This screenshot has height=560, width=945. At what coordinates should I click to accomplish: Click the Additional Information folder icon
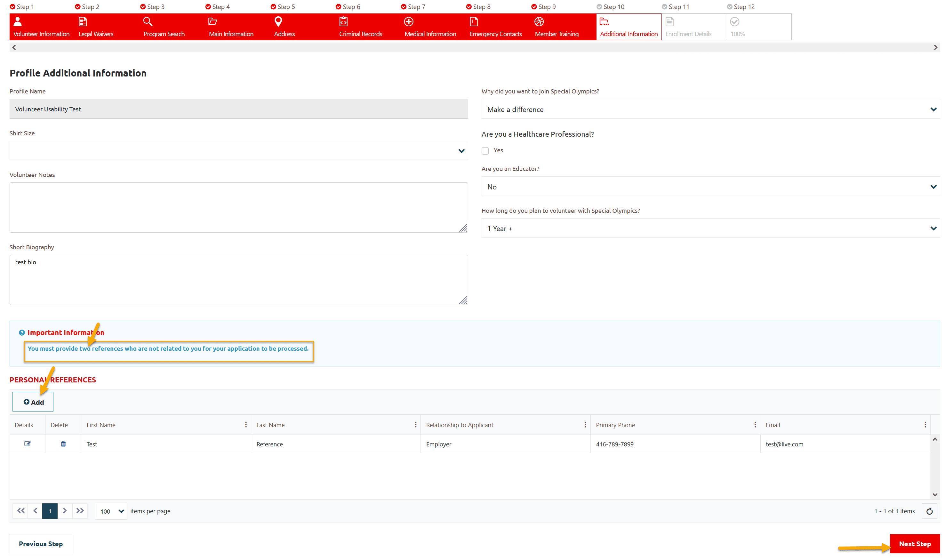[604, 21]
